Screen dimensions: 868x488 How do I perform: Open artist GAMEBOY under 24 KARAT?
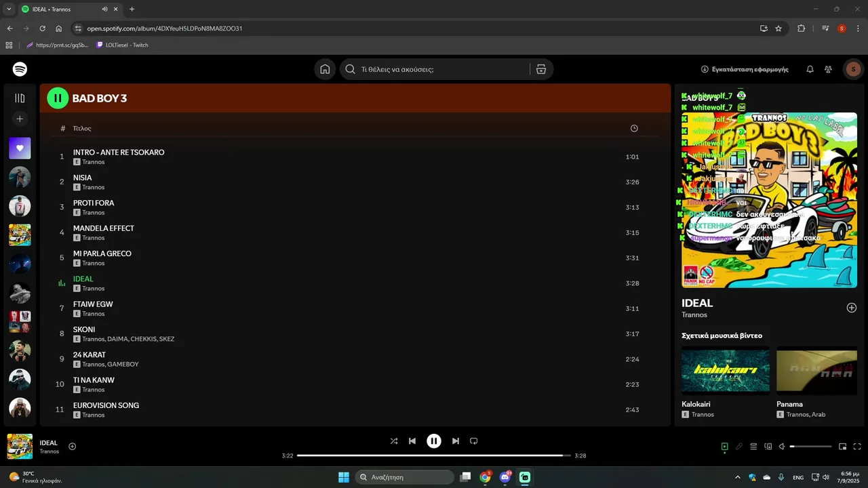click(x=123, y=365)
